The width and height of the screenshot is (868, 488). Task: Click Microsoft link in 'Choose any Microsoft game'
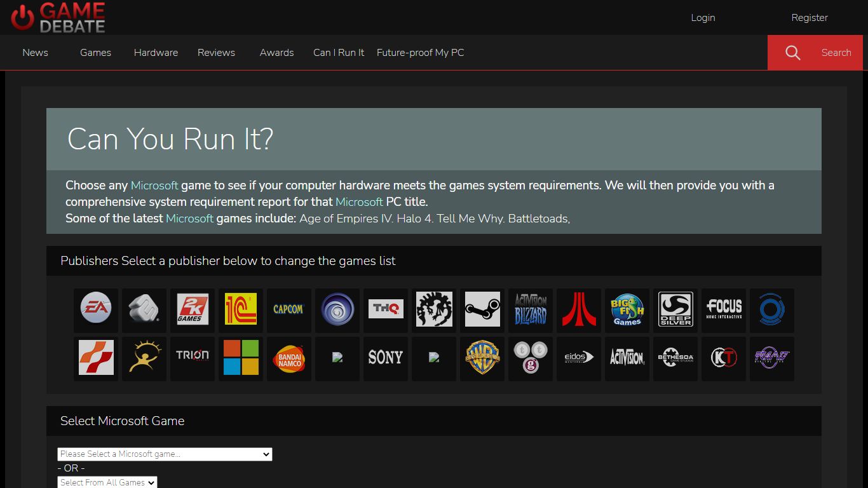point(154,186)
